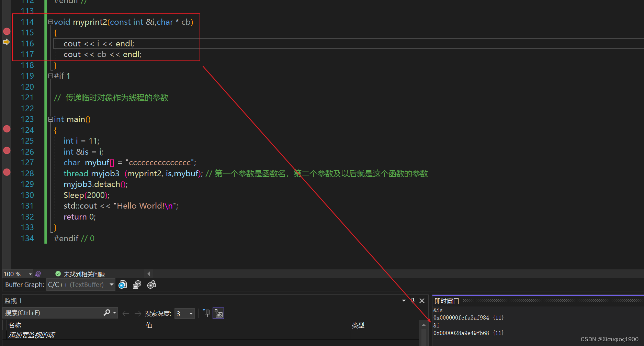
Task: Click the green checkmark status icon near 未找到相关问题
Action: click(x=58, y=274)
